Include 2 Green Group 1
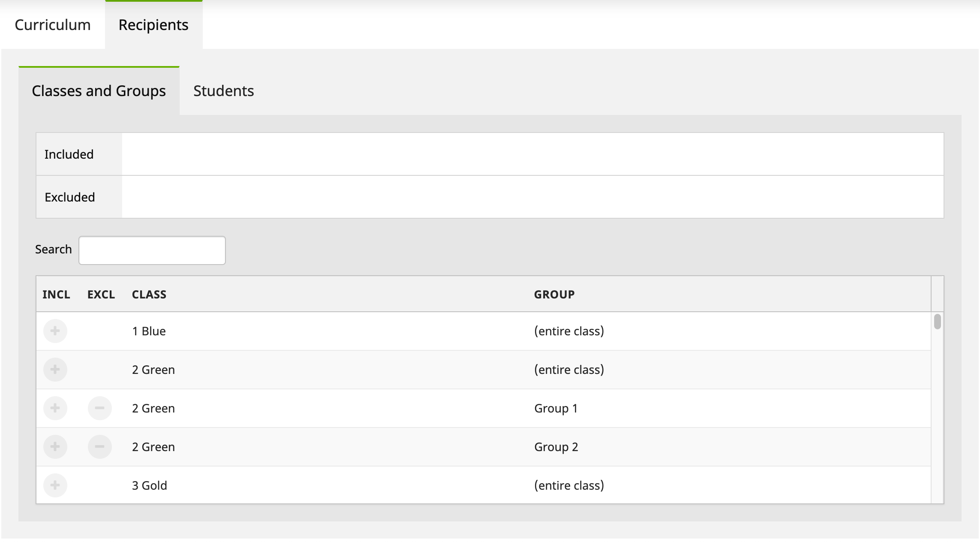Screen dimensions: 980x542 pyautogui.click(x=55, y=408)
